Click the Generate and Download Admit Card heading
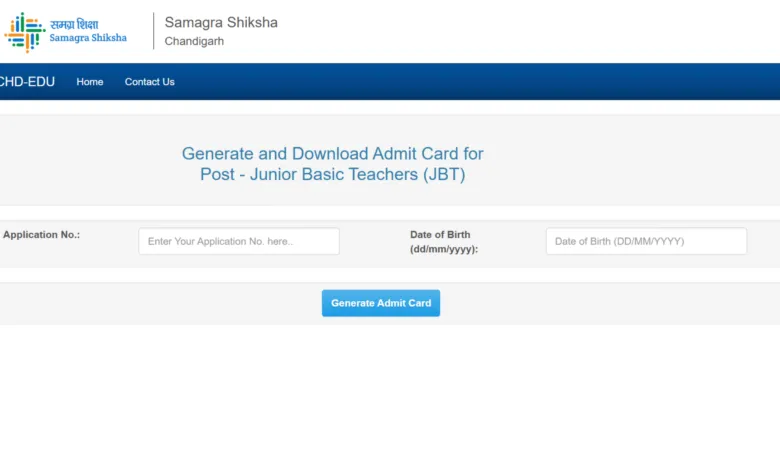This screenshot has width=780, height=470. point(332,154)
